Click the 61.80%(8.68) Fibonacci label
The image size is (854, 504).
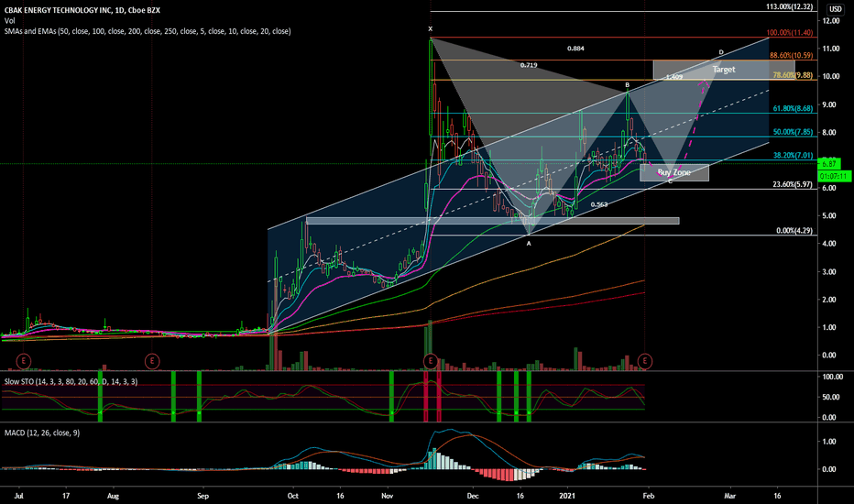point(793,109)
